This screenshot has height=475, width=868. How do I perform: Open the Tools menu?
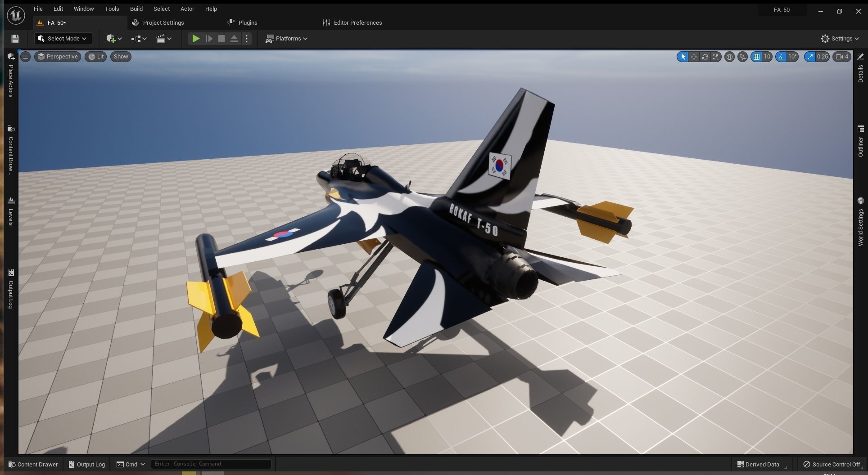tap(112, 9)
